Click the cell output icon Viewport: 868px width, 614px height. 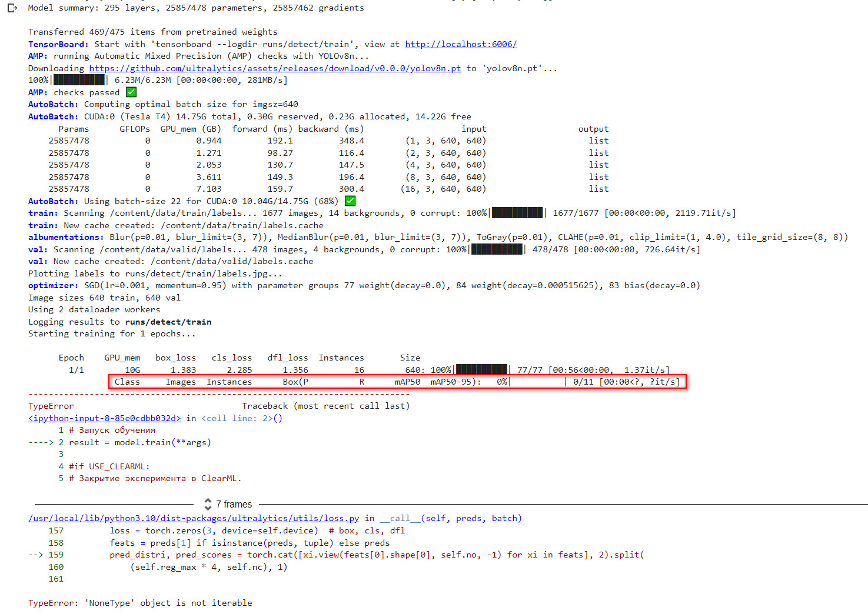12,8
